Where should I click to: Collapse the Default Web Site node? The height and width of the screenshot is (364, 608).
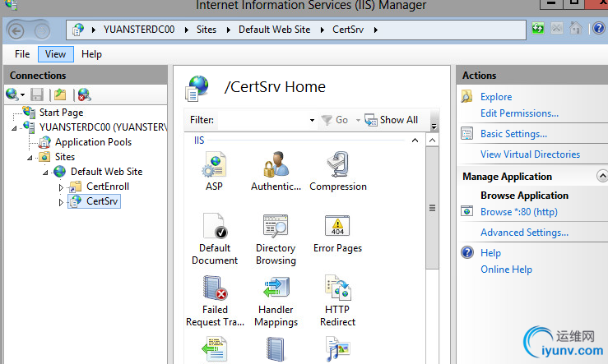coord(45,173)
